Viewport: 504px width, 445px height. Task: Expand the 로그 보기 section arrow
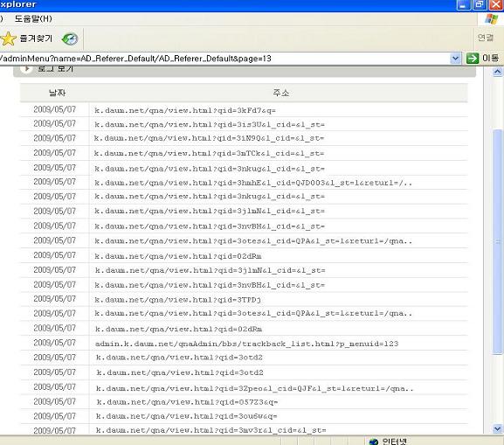[27, 68]
